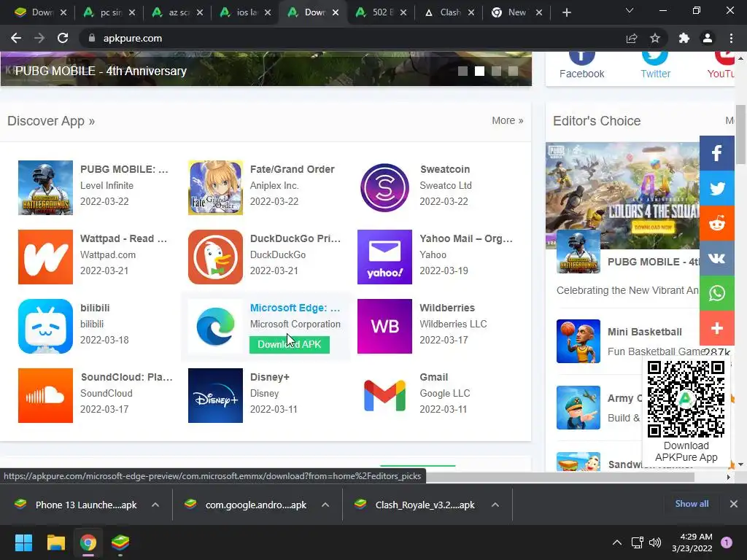Open the taskbar clock and date

[x=692, y=542]
